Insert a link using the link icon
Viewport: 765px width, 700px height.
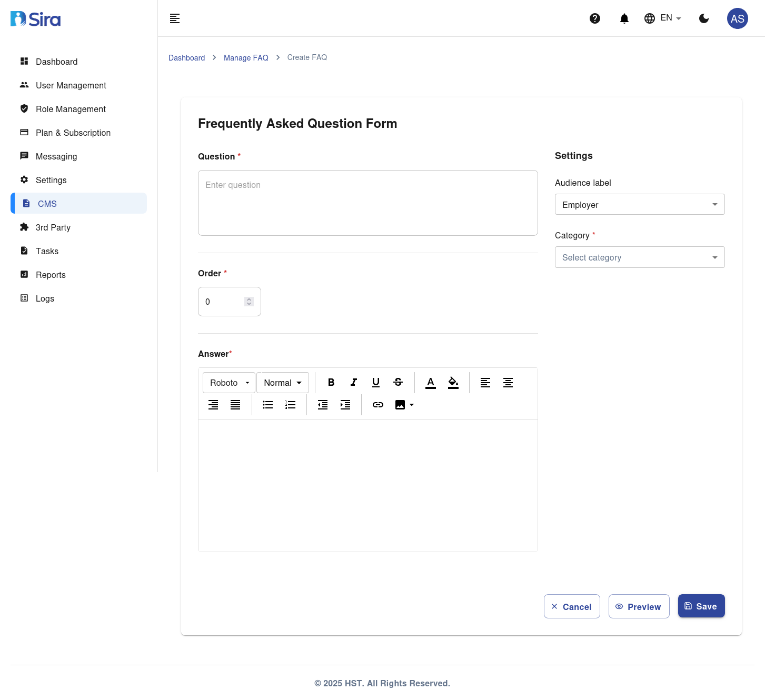point(377,405)
